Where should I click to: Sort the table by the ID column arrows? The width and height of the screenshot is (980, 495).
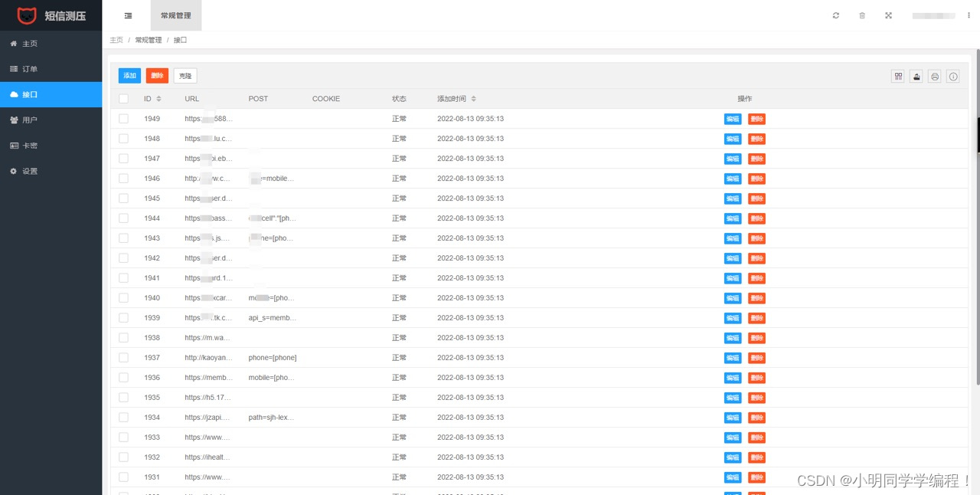click(x=158, y=99)
